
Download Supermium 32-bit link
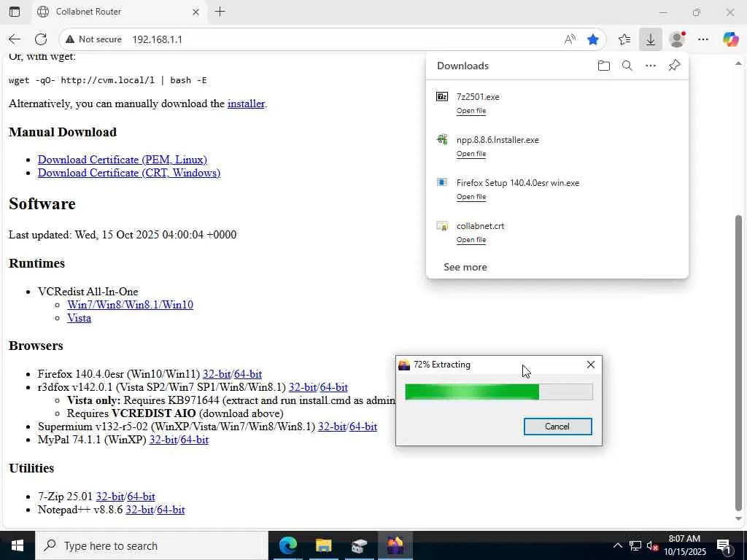pyautogui.click(x=332, y=426)
